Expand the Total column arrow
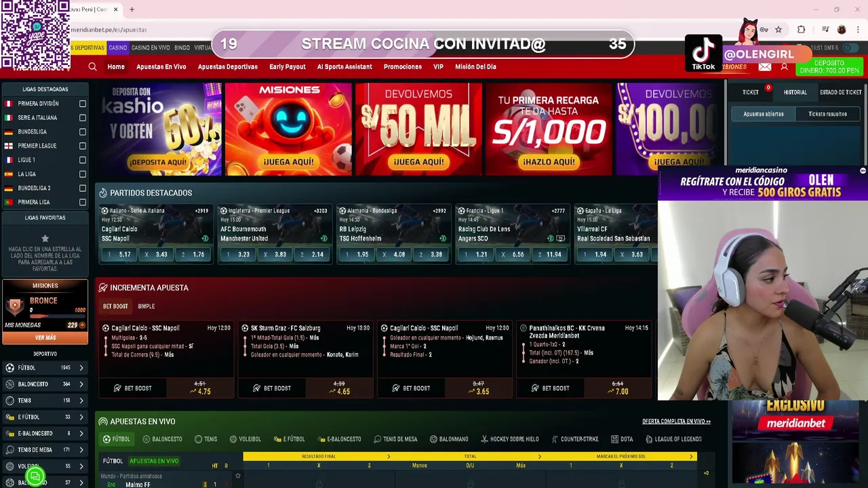Screen dimensions: 868x488 pyautogui.click(x=540, y=456)
